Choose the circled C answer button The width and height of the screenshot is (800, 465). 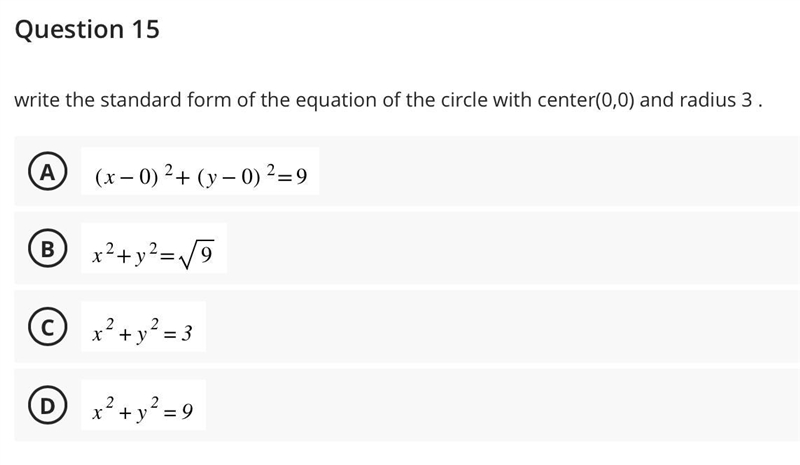coord(47,327)
